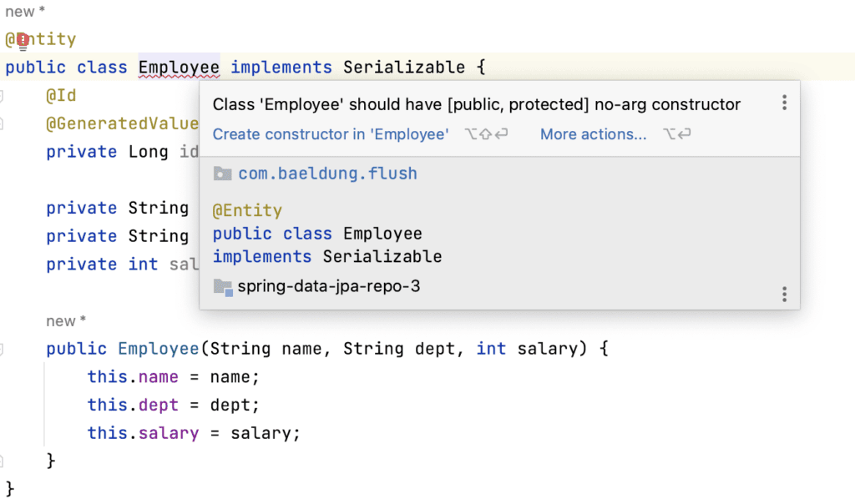Click 'Create constructor in Employee' quick fix
The width and height of the screenshot is (855, 504).
(331, 134)
